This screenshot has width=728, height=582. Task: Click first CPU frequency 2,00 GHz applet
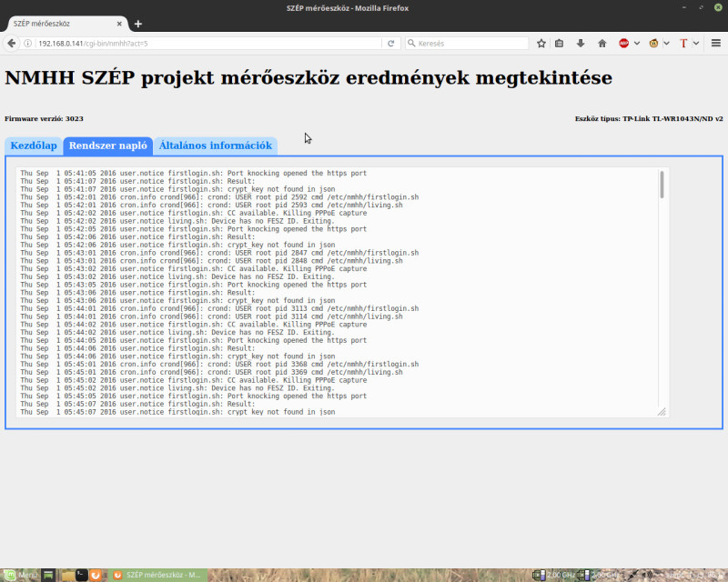coord(554,575)
